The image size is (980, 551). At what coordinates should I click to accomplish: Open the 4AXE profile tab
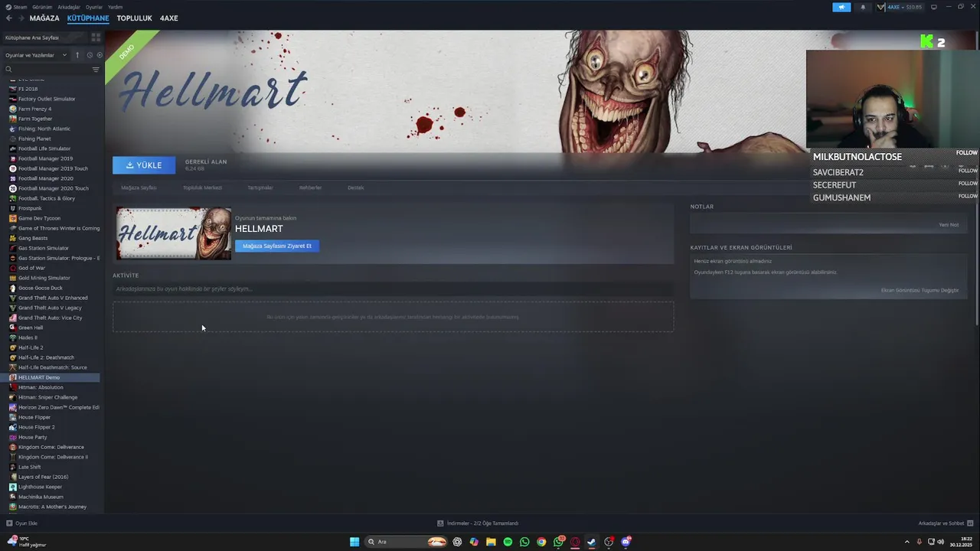[x=168, y=18]
